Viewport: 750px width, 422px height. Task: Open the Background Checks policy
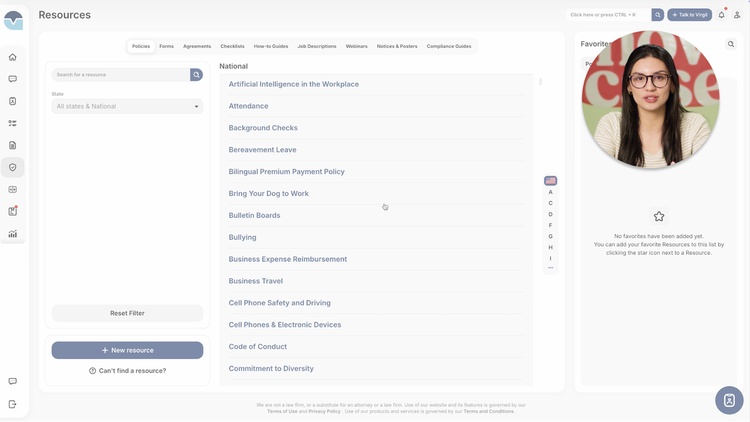coord(263,128)
